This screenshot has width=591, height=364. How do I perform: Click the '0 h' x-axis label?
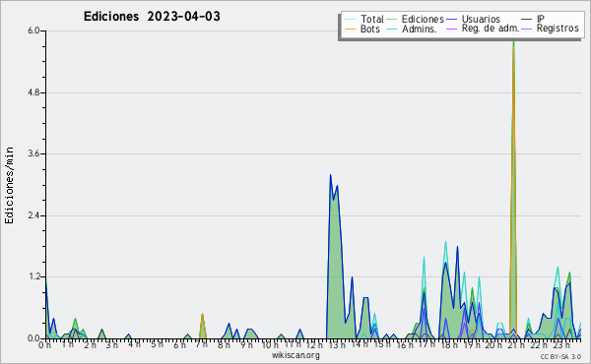44,344
